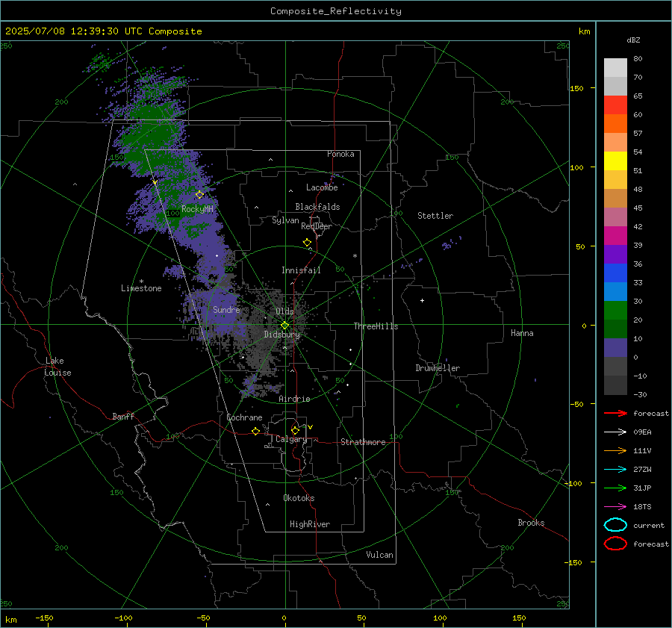
Task: Click the Brooks town label
Action: (x=531, y=523)
